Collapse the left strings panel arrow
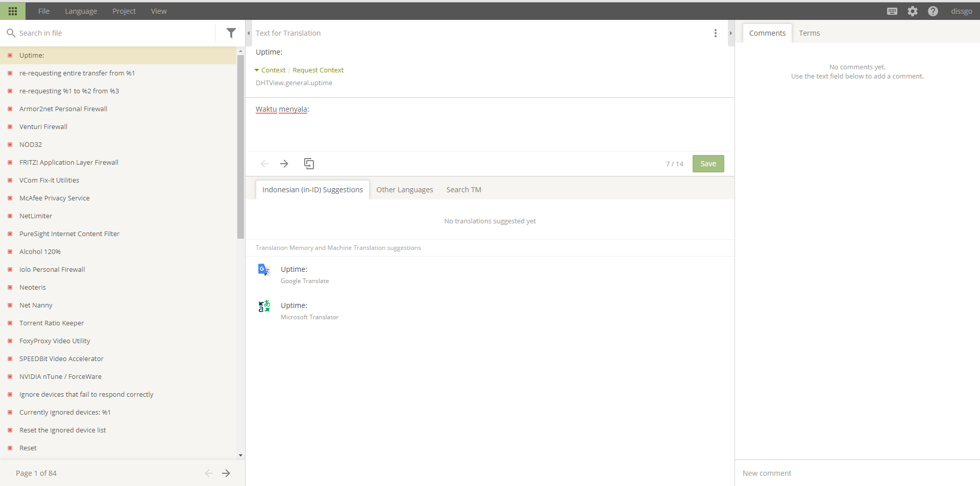Viewport: 980px width, 486px height. coord(249,33)
